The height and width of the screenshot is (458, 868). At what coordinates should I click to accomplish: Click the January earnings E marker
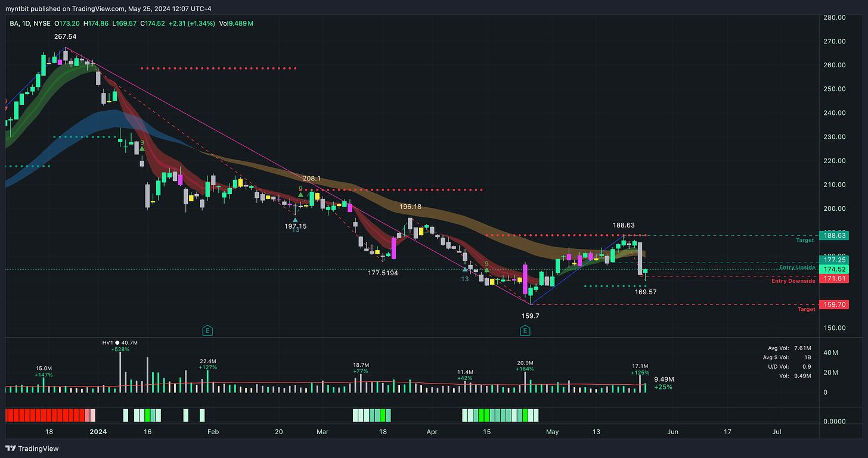(207, 331)
